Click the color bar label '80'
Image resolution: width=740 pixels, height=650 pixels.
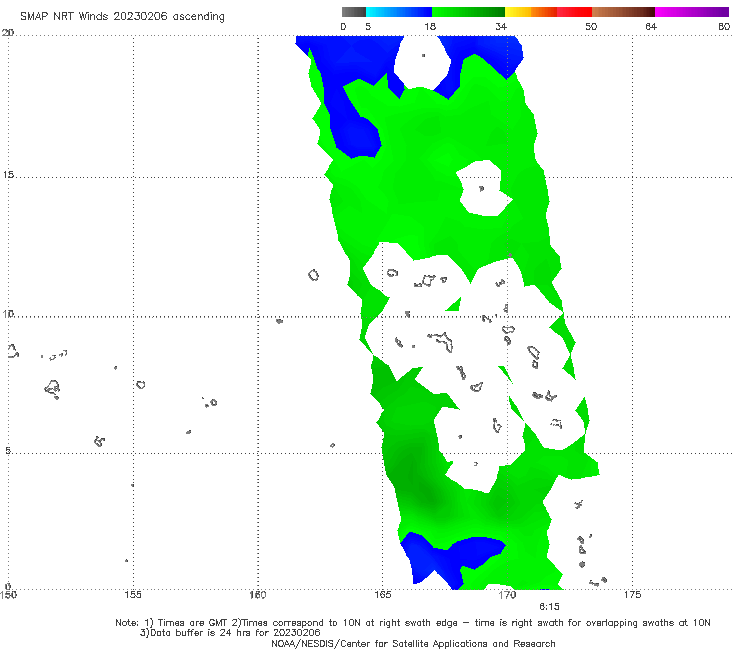(x=724, y=26)
